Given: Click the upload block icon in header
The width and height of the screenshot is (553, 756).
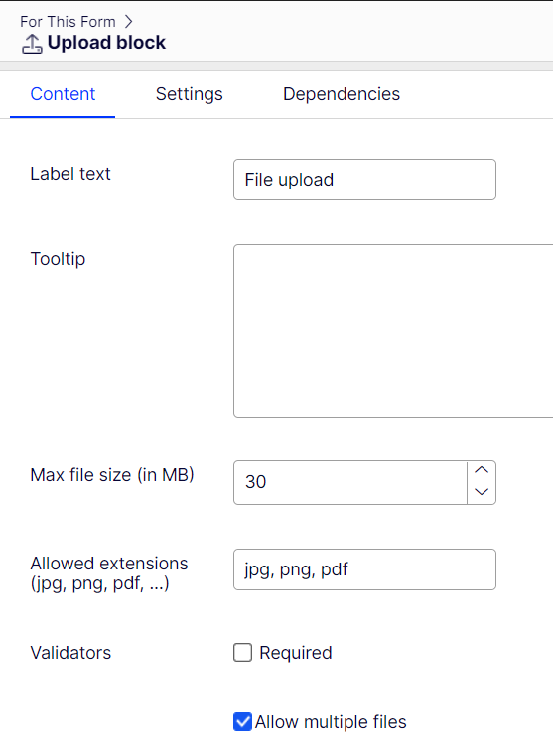Looking at the screenshot, I should click(x=32, y=44).
